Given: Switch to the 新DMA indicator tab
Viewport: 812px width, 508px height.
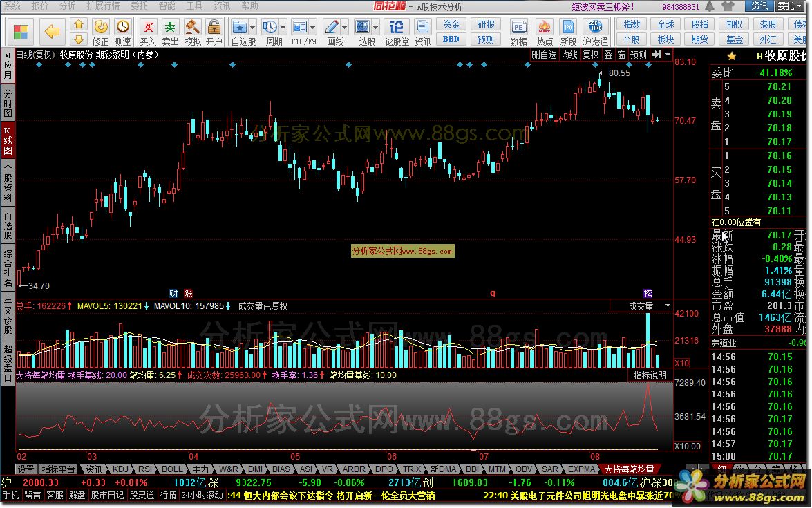Looking at the screenshot, I should tap(443, 469).
